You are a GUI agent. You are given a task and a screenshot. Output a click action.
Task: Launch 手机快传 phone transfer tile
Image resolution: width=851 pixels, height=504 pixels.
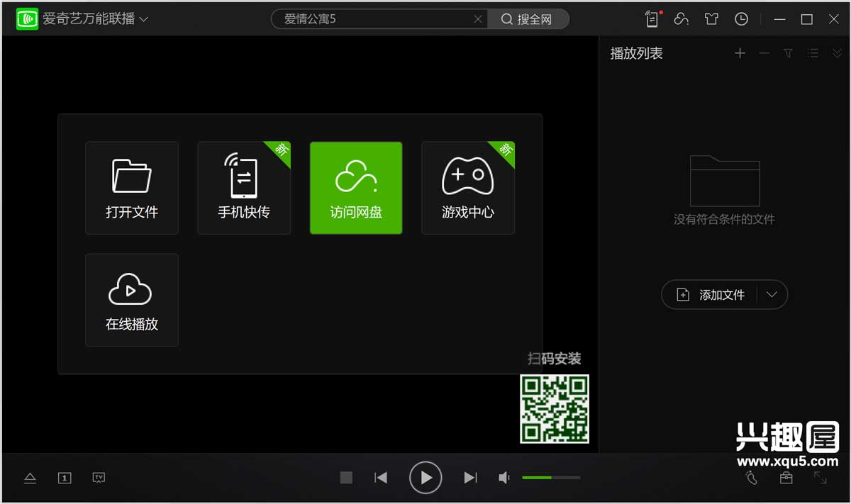tap(244, 188)
